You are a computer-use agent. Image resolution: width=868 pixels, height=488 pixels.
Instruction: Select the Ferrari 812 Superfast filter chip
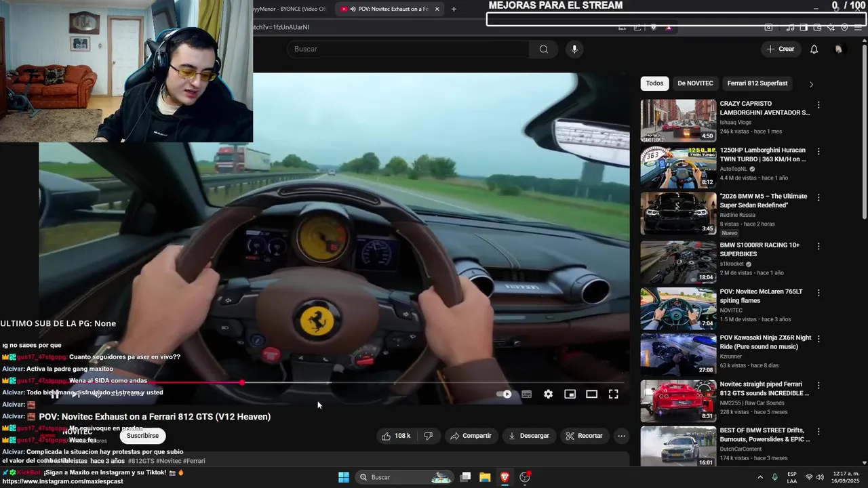[757, 83]
